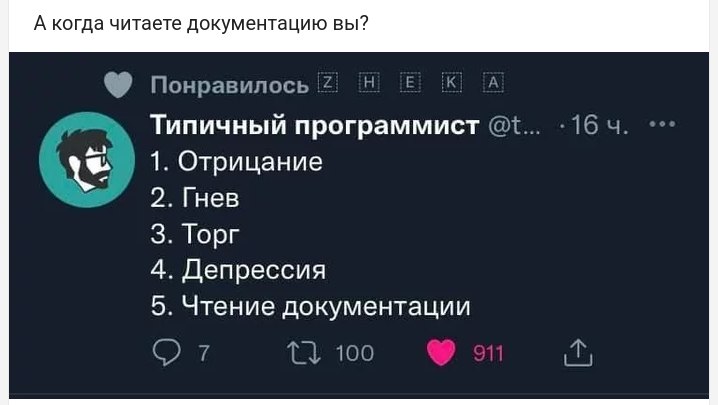The height and width of the screenshot is (405, 718).
Task: Open the bearded avatar profile picture
Action: pos(86,160)
